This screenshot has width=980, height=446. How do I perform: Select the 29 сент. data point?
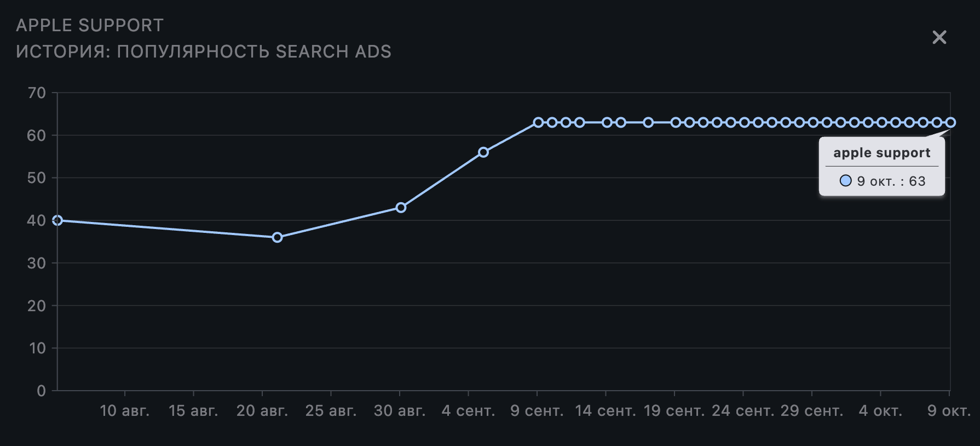(813, 123)
